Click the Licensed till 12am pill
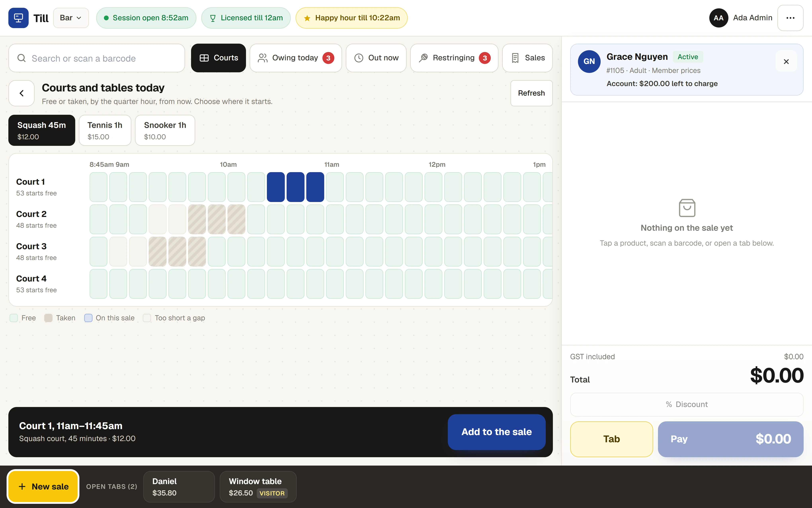This screenshot has width=812, height=508. click(x=246, y=18)
